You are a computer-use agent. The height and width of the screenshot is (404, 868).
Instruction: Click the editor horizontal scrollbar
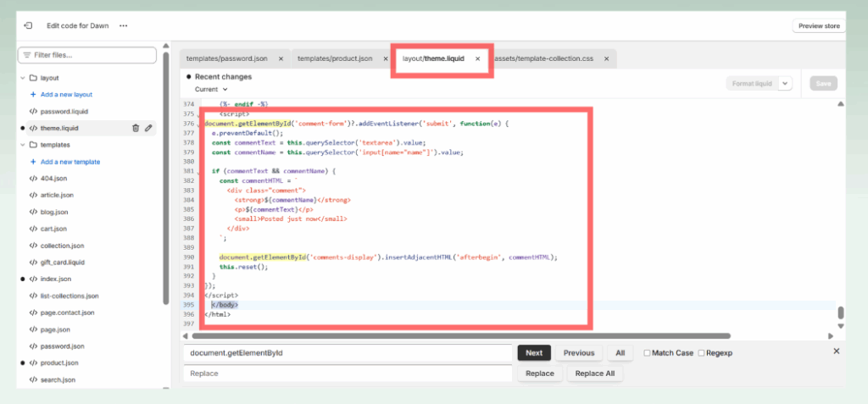click(460, 336)
